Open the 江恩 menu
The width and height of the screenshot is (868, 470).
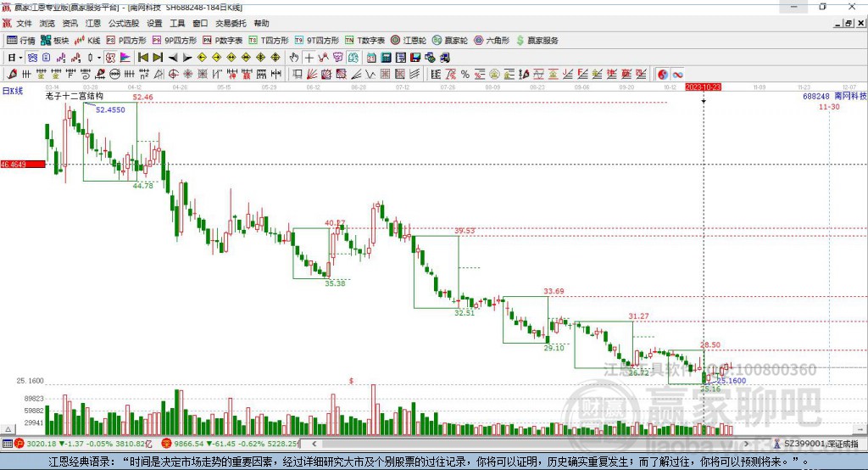[x=93, y=23]
